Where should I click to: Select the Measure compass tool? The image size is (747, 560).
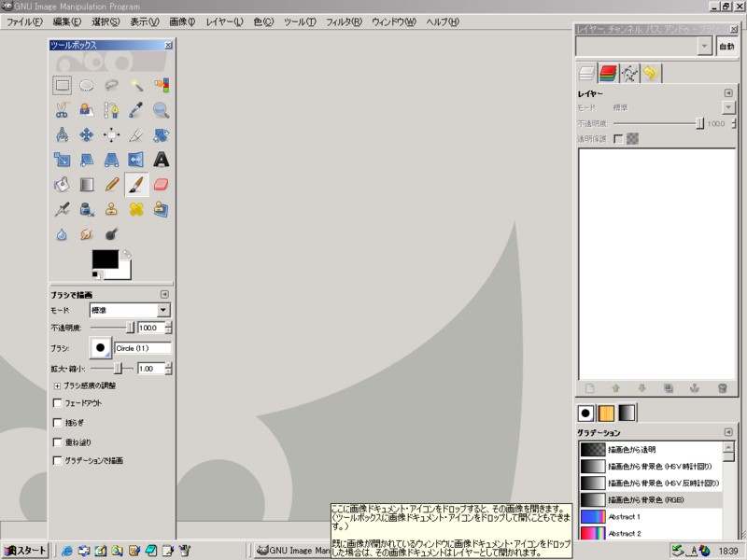[x=62, y=134]
